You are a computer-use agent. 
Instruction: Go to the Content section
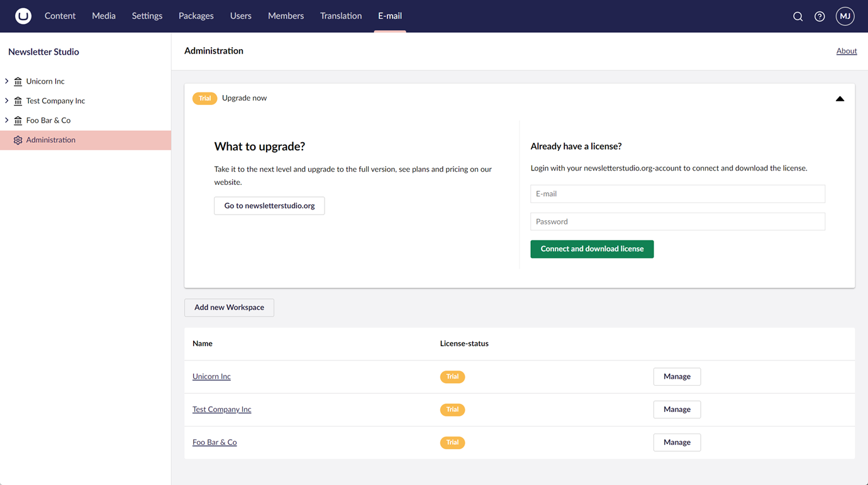[x=60, y=16]
